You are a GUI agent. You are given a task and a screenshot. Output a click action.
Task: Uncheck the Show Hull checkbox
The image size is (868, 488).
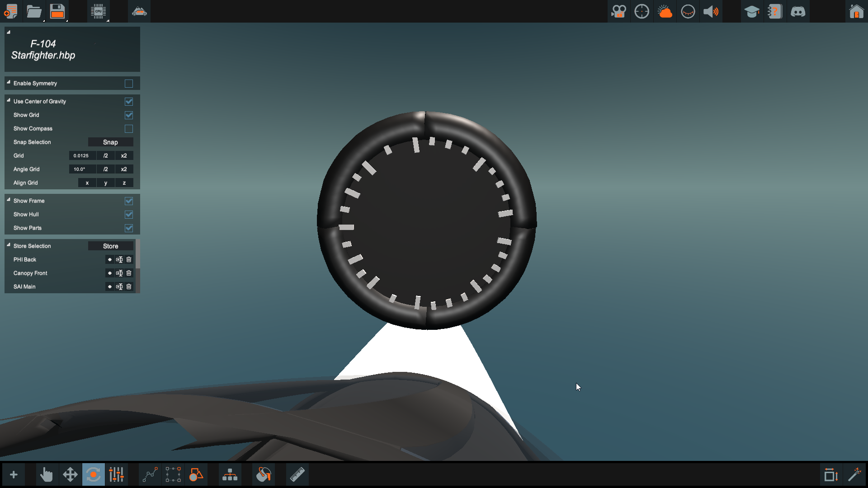129,215
